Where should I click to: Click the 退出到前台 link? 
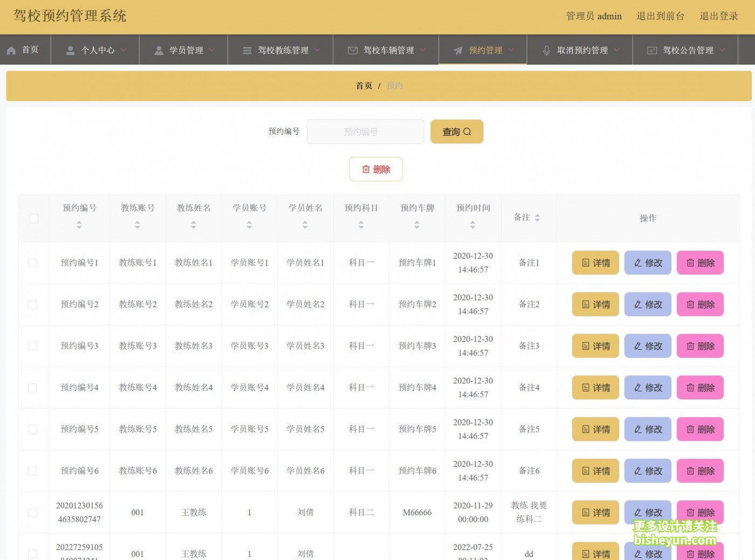tap(660, 16)
